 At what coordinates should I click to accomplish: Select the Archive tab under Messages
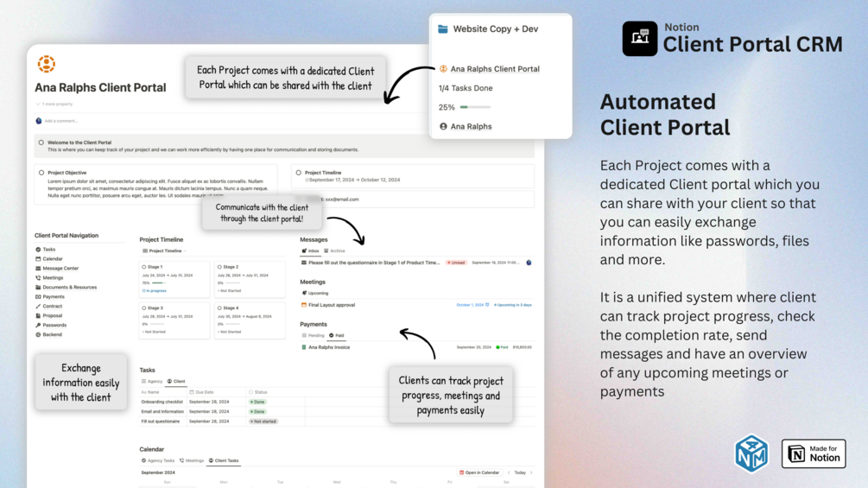tap(334, 250)
